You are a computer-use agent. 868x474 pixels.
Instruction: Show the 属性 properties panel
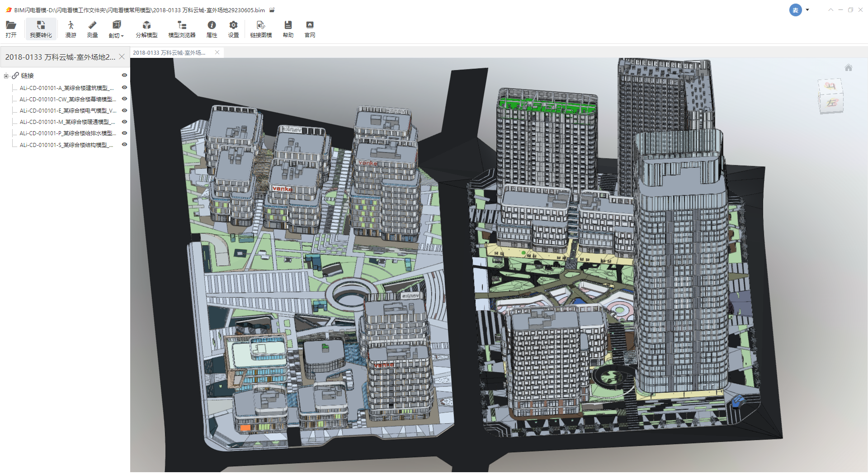(x=212, y=29)
